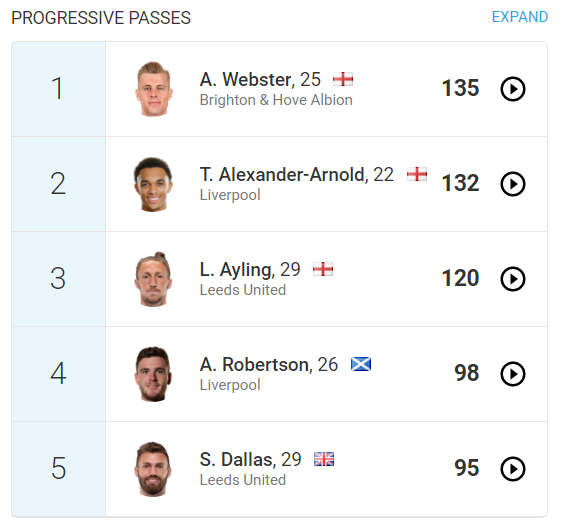
Task: Play T. Alexander-Arnold's passes video
Action: tap(513, 184)
